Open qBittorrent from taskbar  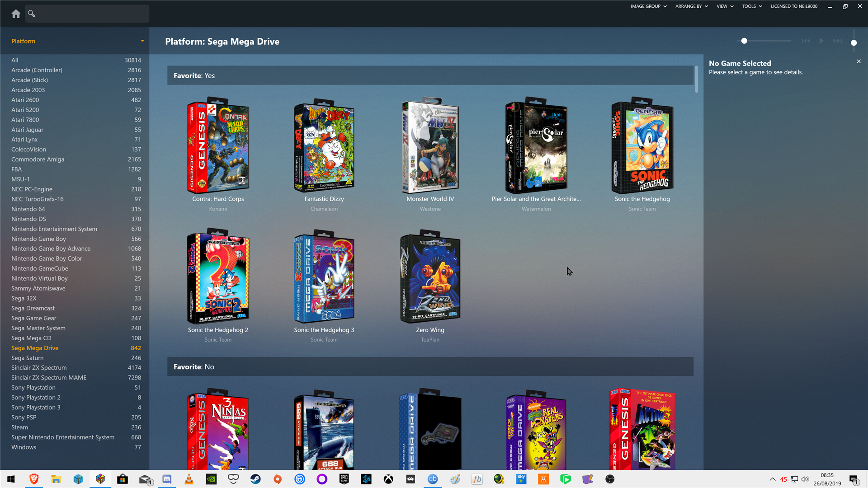coord(433,479)
